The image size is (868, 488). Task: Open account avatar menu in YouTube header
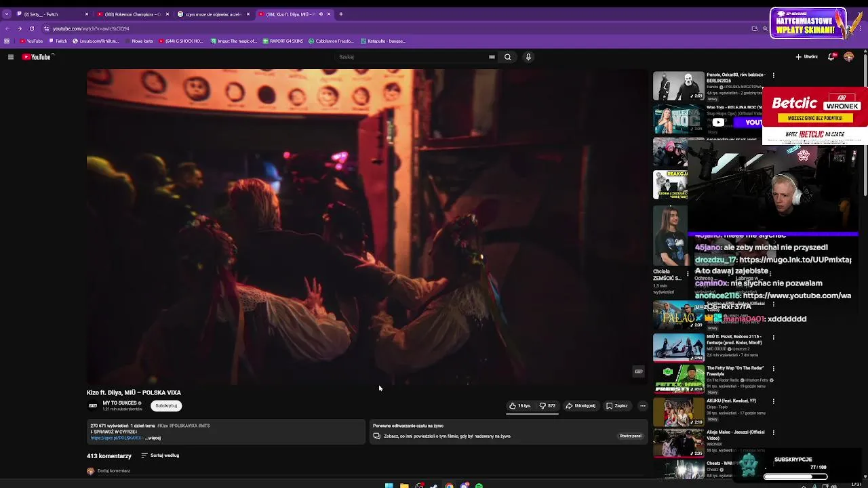[848, 57]
